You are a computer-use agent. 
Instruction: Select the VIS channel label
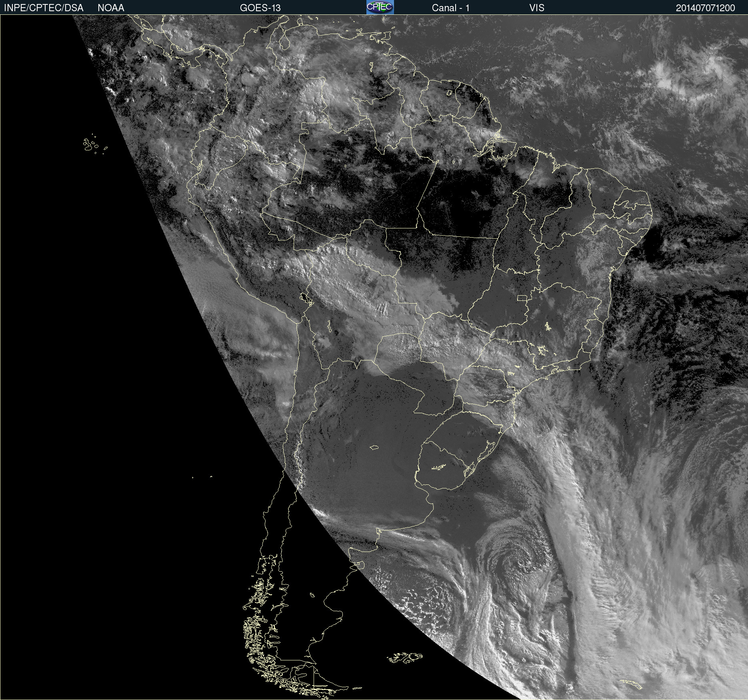point(537,8)
